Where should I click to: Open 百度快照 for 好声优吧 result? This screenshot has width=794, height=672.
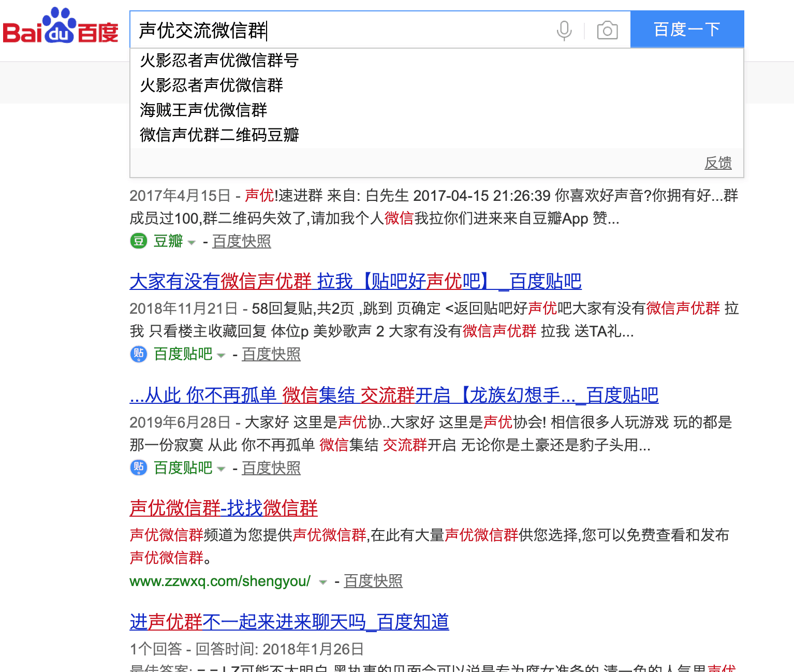click(271, 354)
